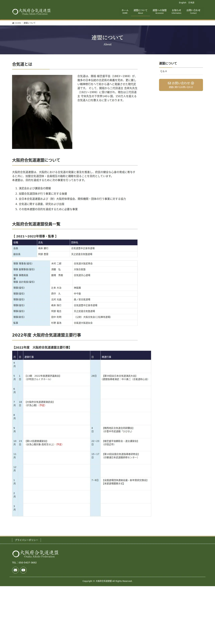Select the 神氣館 organization cell
The image size is (215, 644).
tap(105, 288)
